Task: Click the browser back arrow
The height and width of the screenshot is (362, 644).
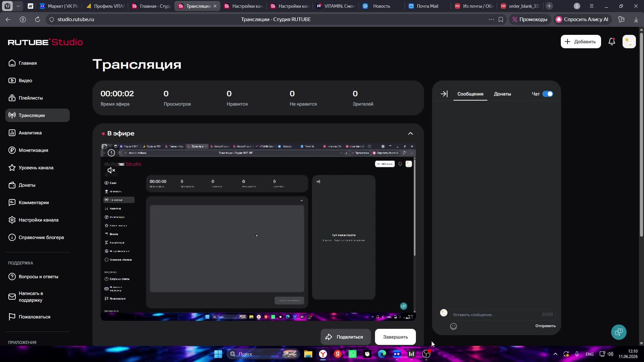Action: coord(8,19)
